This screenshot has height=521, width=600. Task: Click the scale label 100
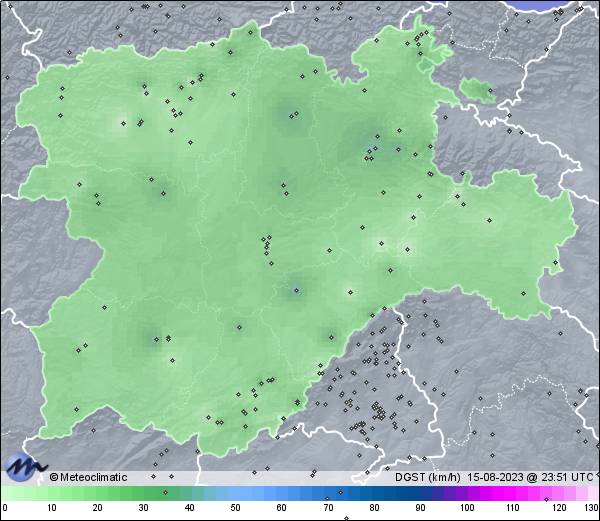click(467, 508)
